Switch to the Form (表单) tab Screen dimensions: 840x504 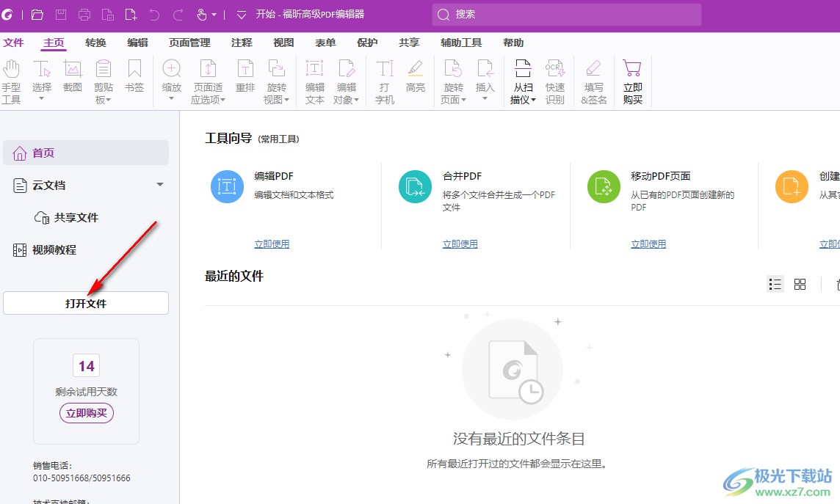[x=325, y=43]
